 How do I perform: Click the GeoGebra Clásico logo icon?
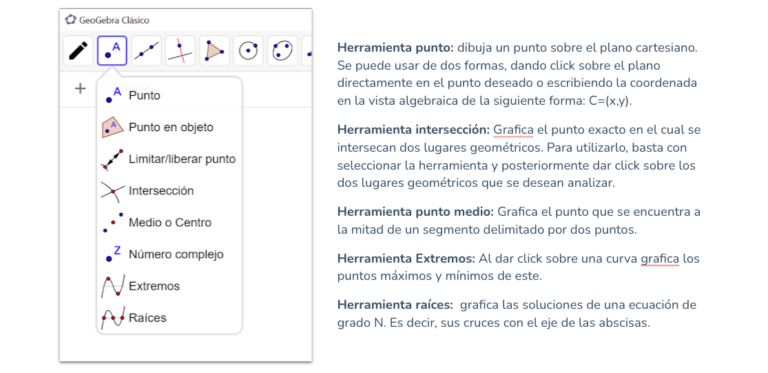71,20
